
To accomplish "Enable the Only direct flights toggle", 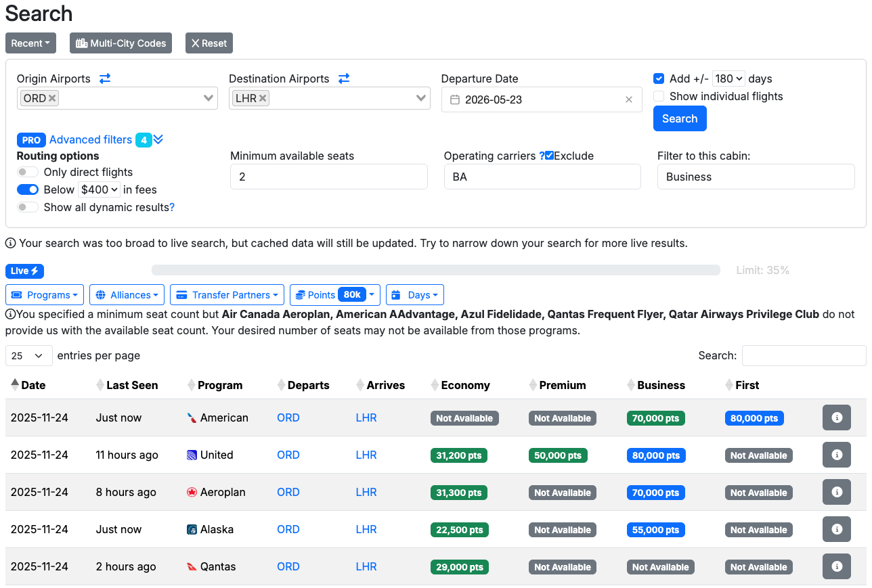I will pos(27,173).
